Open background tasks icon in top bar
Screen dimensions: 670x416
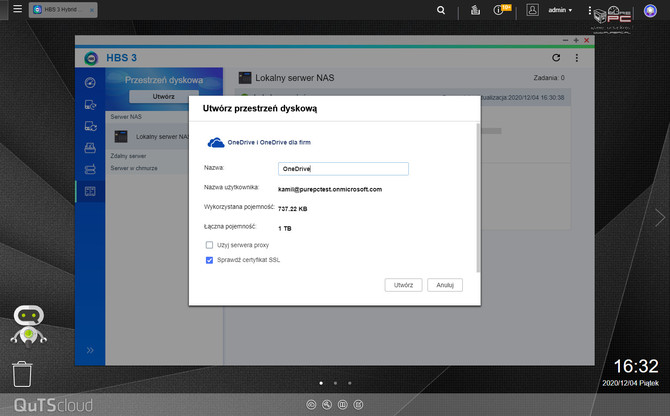475,10
